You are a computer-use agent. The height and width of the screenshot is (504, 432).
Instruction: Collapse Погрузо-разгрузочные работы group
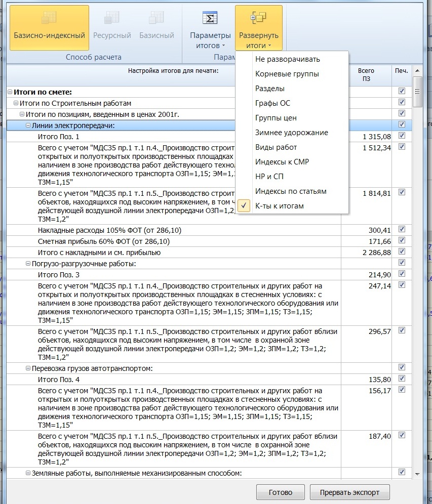28,264
